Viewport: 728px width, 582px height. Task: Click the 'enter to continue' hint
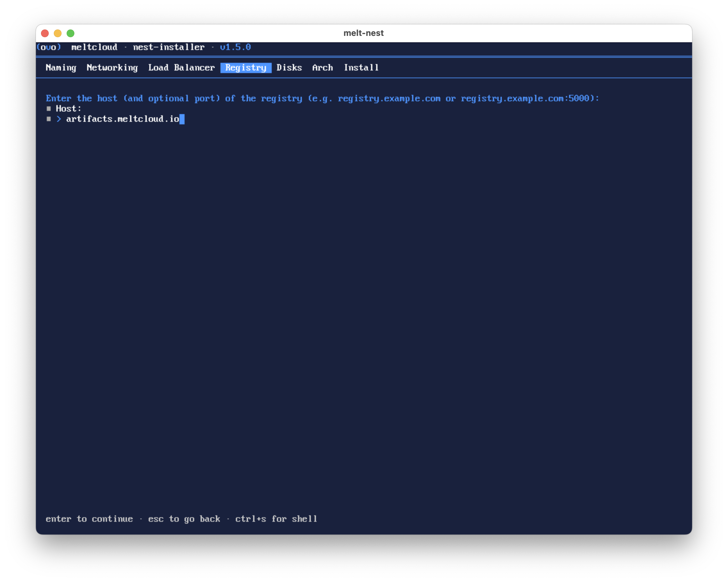click(x=89, y=519)
